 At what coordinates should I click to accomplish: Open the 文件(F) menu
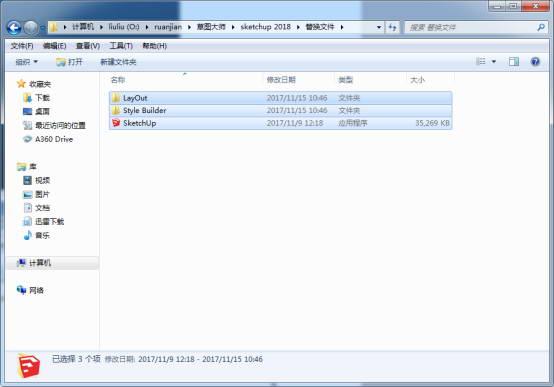pos(22,46)
